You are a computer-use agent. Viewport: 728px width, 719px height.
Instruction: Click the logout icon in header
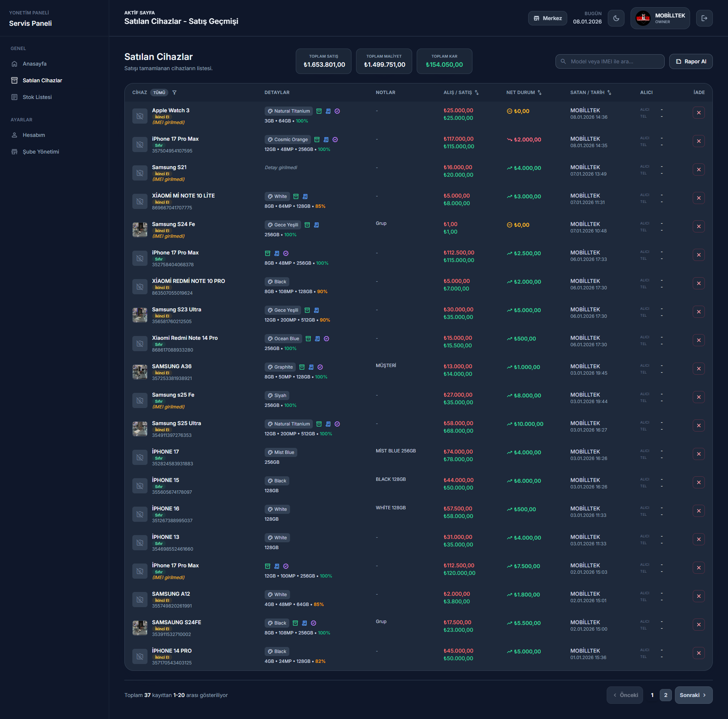(704, 18)
